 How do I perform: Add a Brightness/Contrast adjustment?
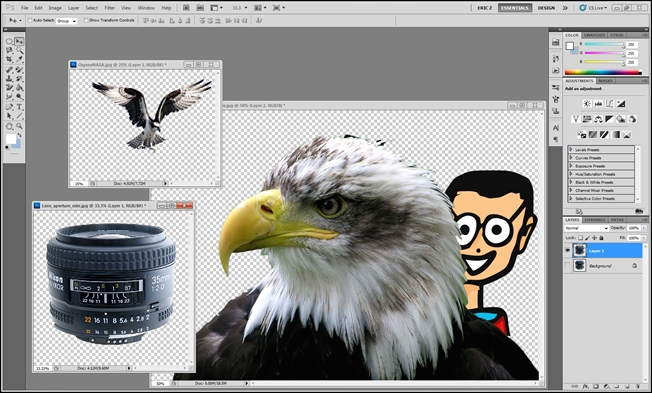point(587,104)
